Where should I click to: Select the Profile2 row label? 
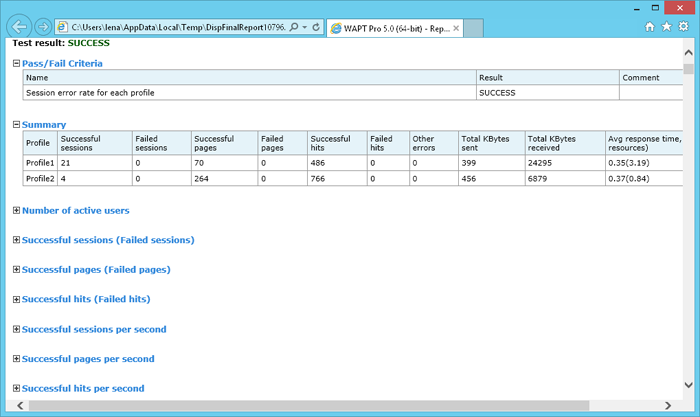[40, 179]
